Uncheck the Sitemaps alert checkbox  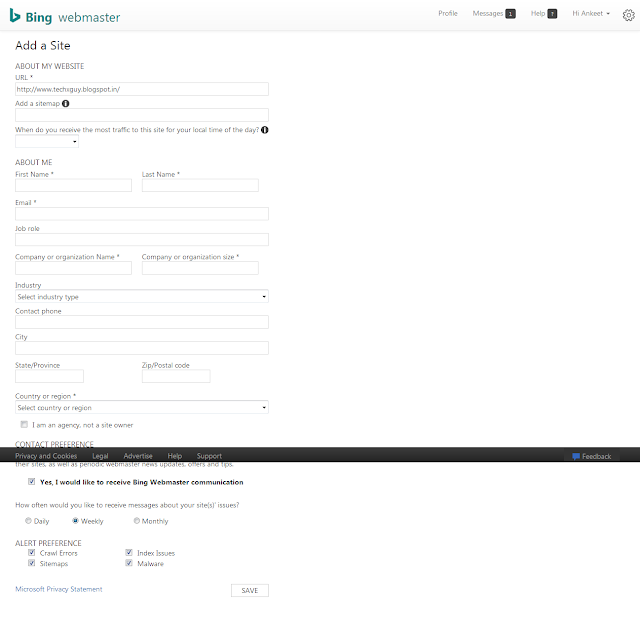tap(31, 563)
